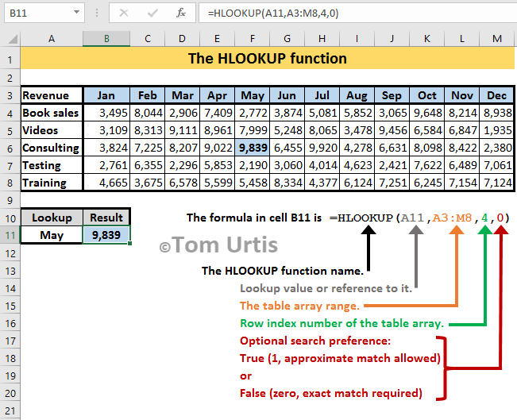Click the Lookup header cell

click(52, 218)
